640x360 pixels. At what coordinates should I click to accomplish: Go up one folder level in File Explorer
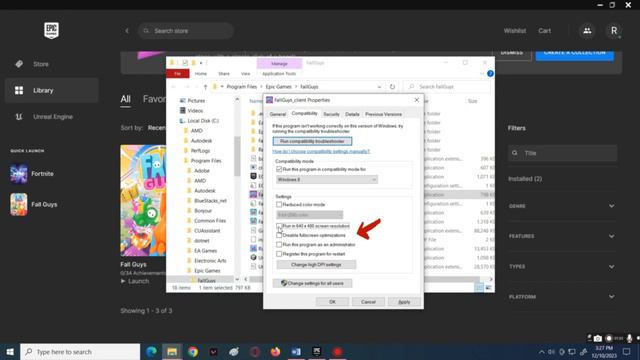click(205, 87)
